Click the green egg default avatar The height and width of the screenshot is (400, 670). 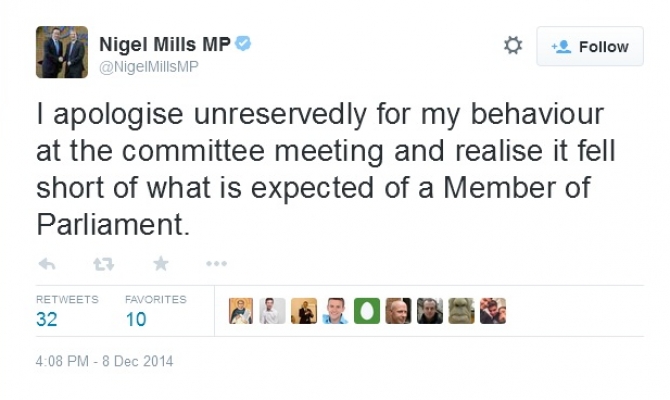(x=366, y=311)
